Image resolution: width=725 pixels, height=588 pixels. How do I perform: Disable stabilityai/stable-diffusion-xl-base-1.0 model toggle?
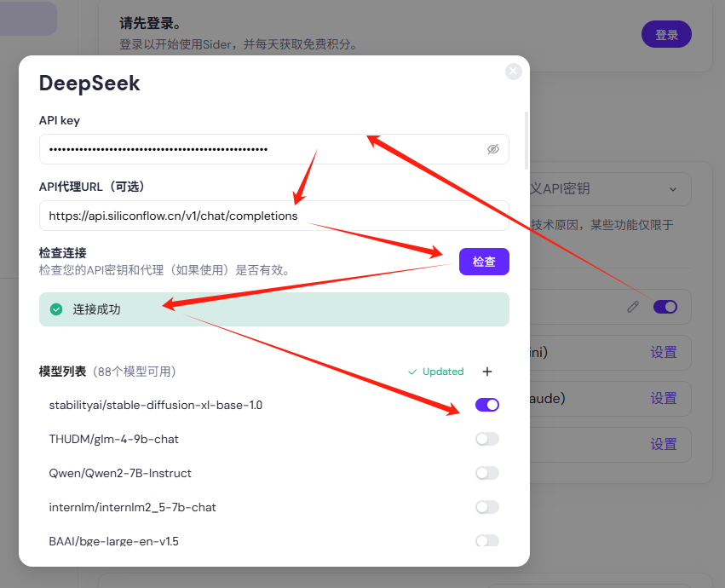click(487, 405)
